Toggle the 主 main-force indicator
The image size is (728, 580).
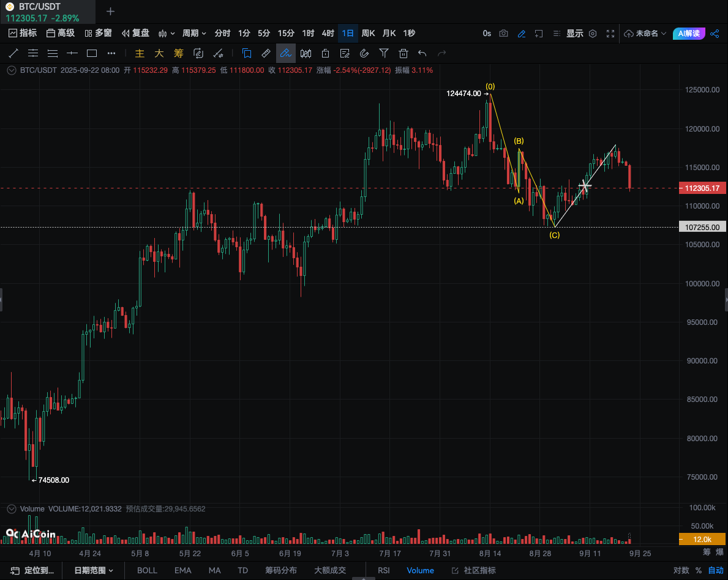(139, 53)
